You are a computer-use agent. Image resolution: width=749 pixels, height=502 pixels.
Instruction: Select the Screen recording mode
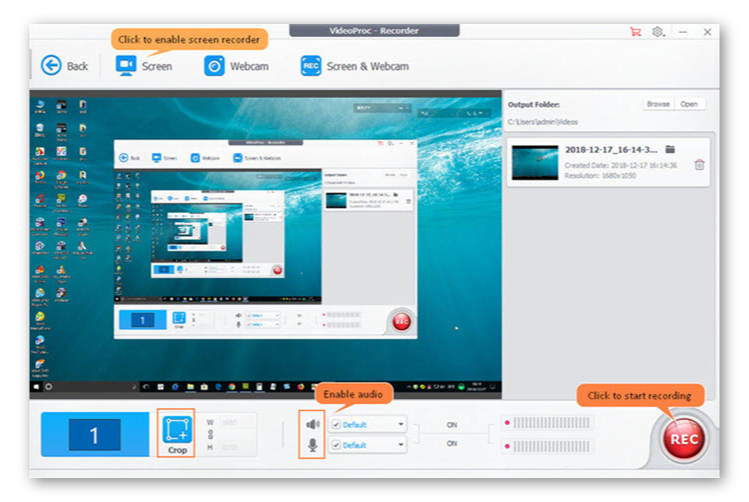[x=143, y=66]
